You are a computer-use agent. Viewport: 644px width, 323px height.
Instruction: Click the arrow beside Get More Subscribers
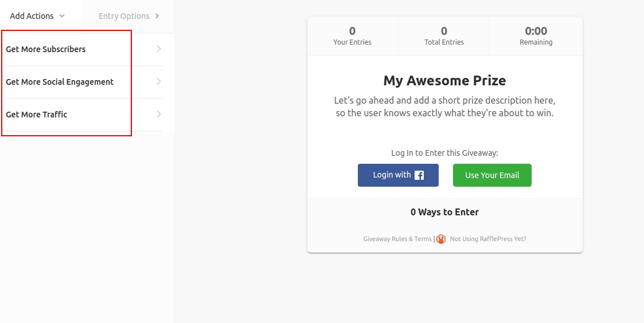tap(159, 49)
